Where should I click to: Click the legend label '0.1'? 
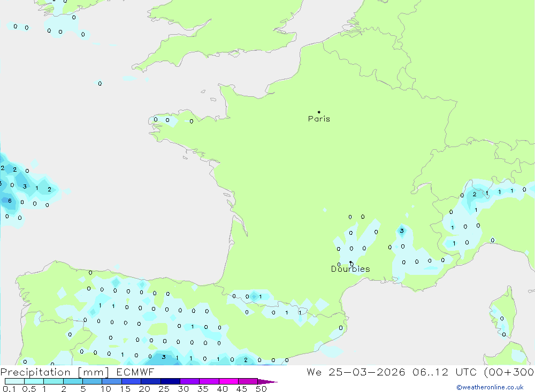(9, 389)
